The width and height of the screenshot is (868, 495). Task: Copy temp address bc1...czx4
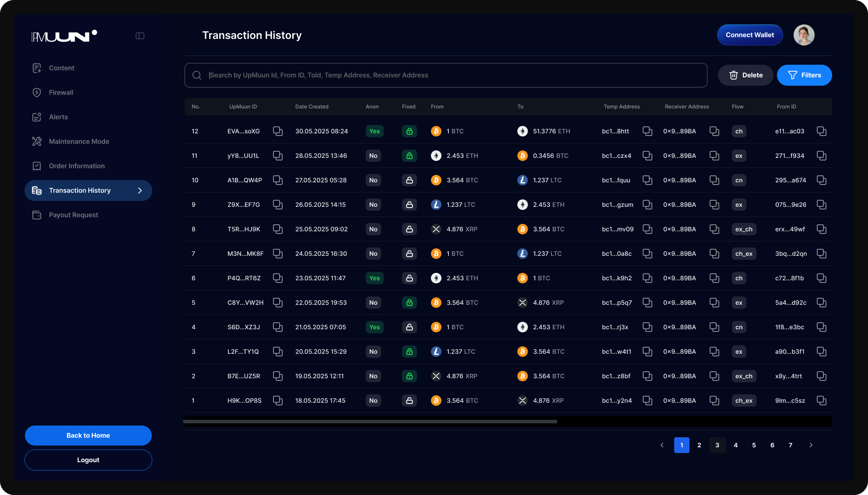[647, 156]
